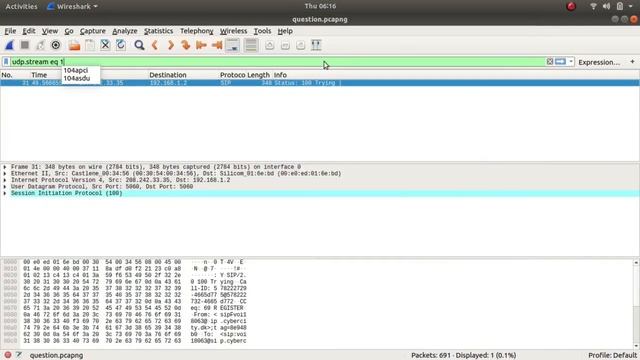
Task: Add a filter button with plus icon
Action: coord(632,62)
